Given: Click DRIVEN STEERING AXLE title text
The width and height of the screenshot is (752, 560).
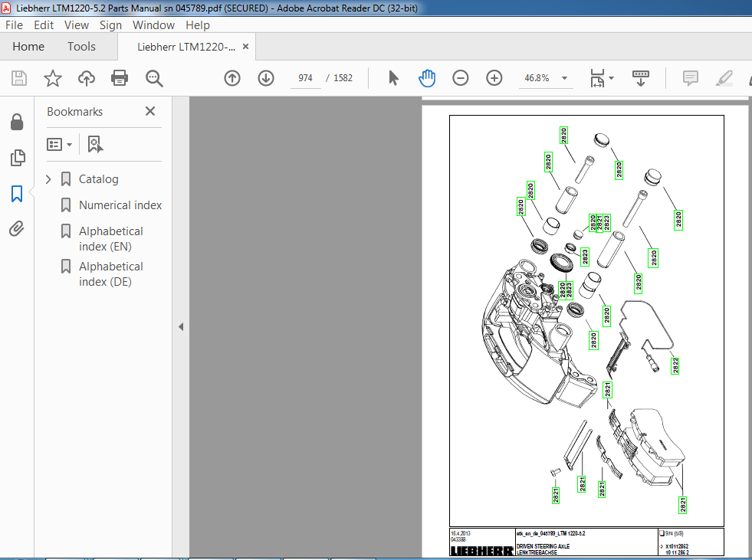Looking at the screenshot, I should [x=543, y=546].
